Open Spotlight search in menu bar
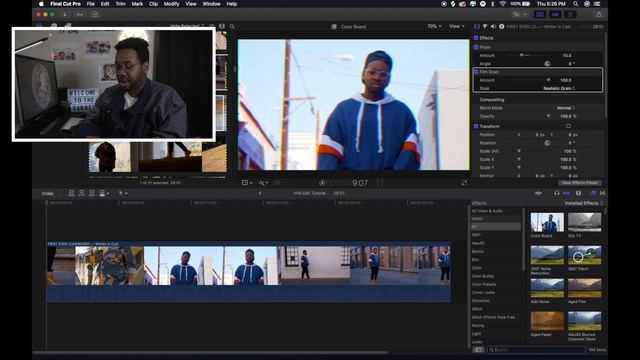640x360 pixels. pyautogui.click(x=576, y=4)
